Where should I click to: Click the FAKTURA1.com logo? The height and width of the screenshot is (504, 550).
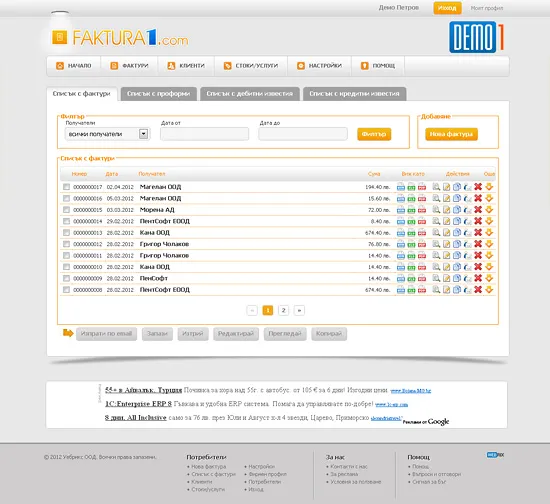coord(120,38)
